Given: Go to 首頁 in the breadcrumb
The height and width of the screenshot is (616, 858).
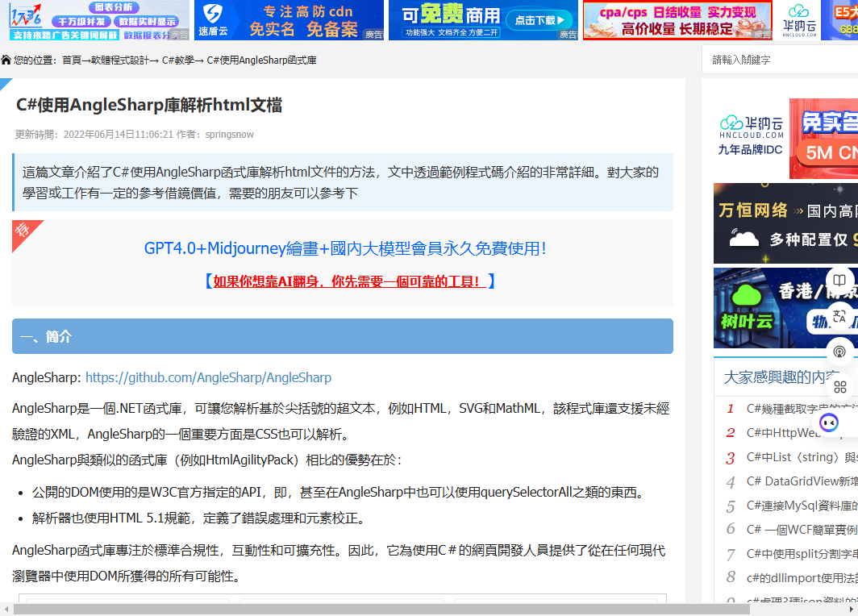Looking at the screenshot, I should (x=72, y=60).
